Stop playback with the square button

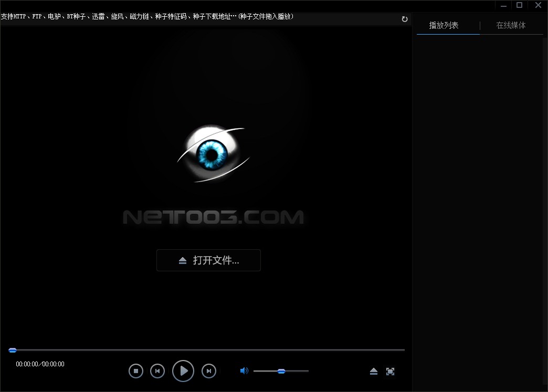[136, 371]
